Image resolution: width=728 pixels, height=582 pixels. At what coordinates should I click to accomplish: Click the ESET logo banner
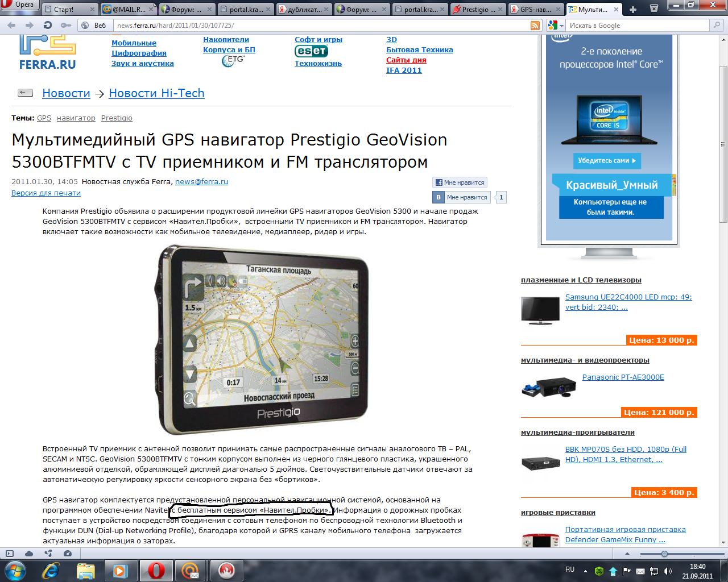coord(311,51)
